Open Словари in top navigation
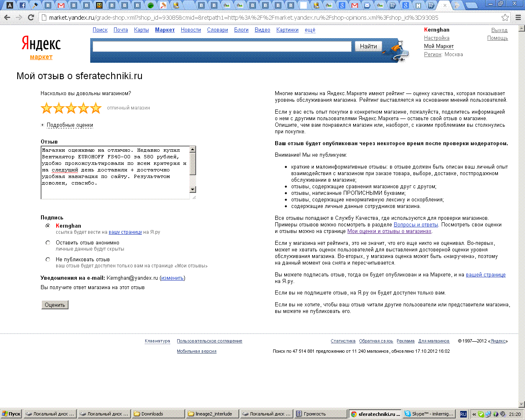 click(217, 30)
